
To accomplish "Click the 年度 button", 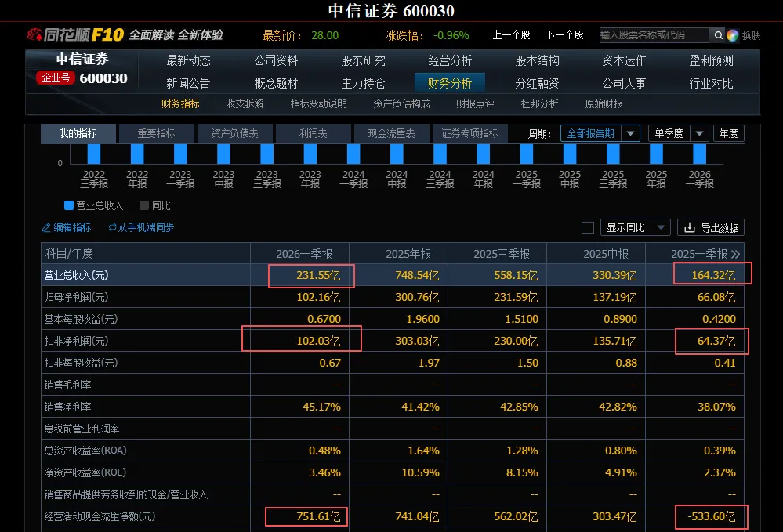I will (729, 133).
